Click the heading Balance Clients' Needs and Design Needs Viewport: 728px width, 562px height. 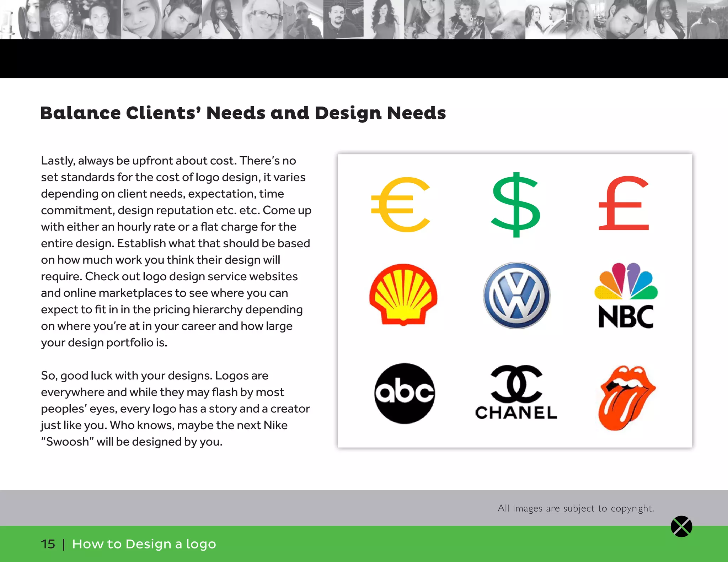tap(243, 113)
